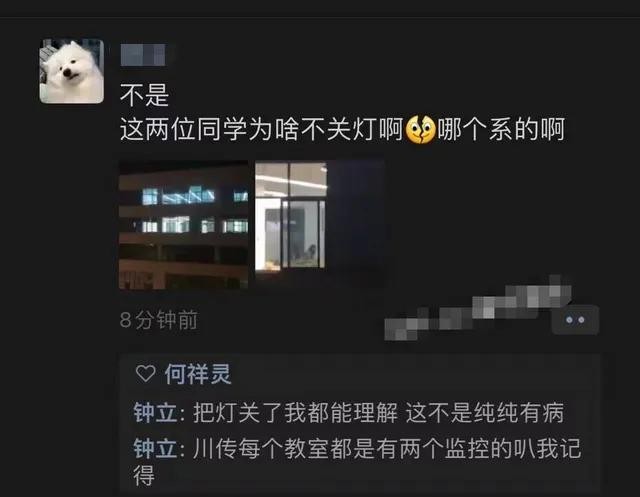Tap the two-dot like/comment button

(575, 320)
